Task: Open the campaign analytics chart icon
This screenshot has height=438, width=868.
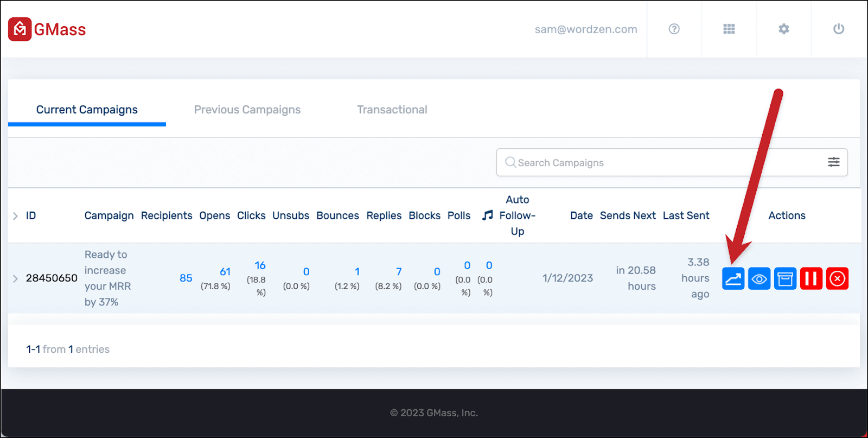Action: (733, 278)
